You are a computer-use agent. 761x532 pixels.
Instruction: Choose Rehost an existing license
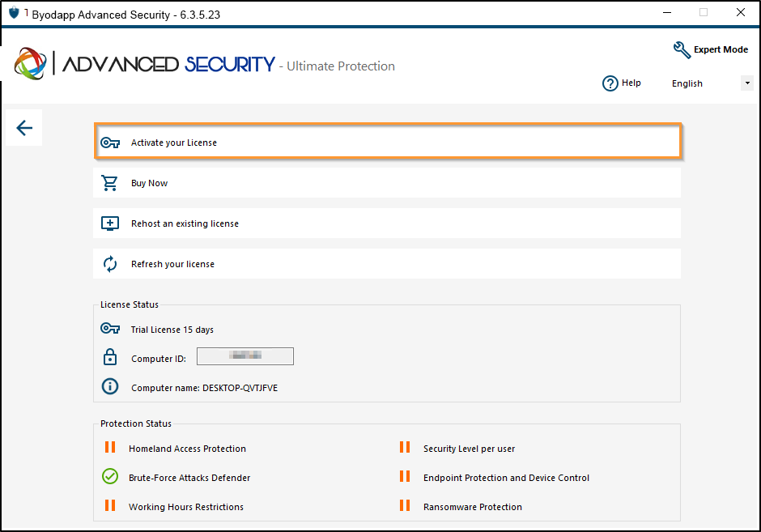(387, 223)
